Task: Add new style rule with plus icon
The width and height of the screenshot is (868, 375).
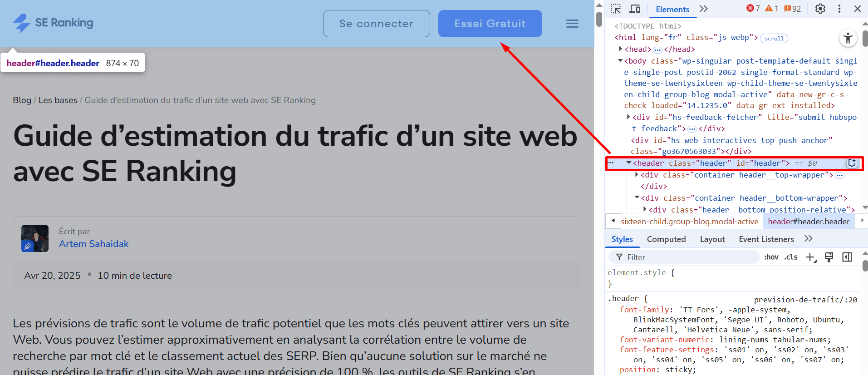Action: click(x=811, y=257)
